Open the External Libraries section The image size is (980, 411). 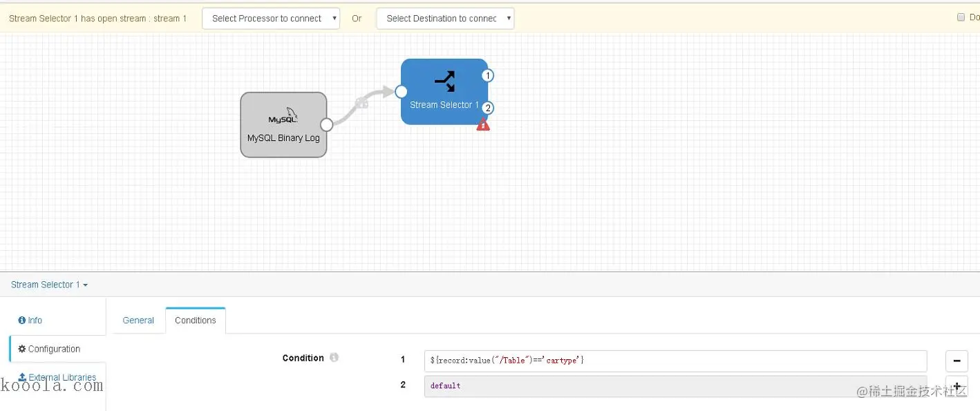[x=57, y=377]
